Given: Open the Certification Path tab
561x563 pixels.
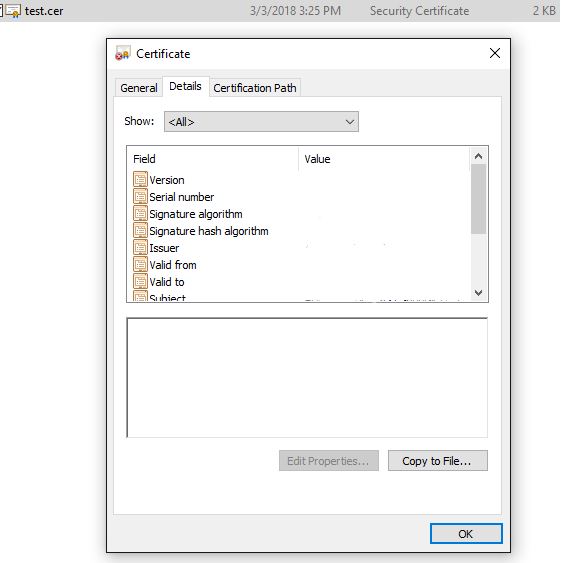Looking at the screenshot, I should tap(255, 88).
